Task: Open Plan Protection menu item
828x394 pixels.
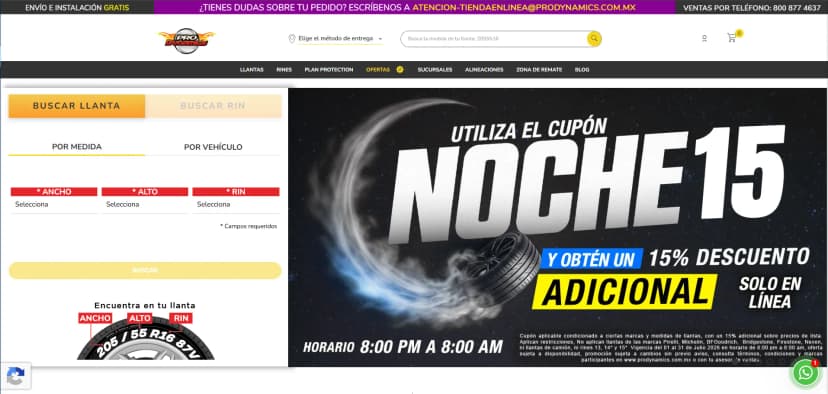Action: click(328, 70)
